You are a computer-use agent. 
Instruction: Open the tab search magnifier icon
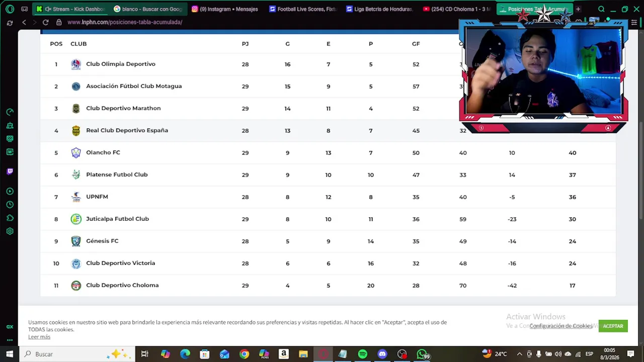601,9
